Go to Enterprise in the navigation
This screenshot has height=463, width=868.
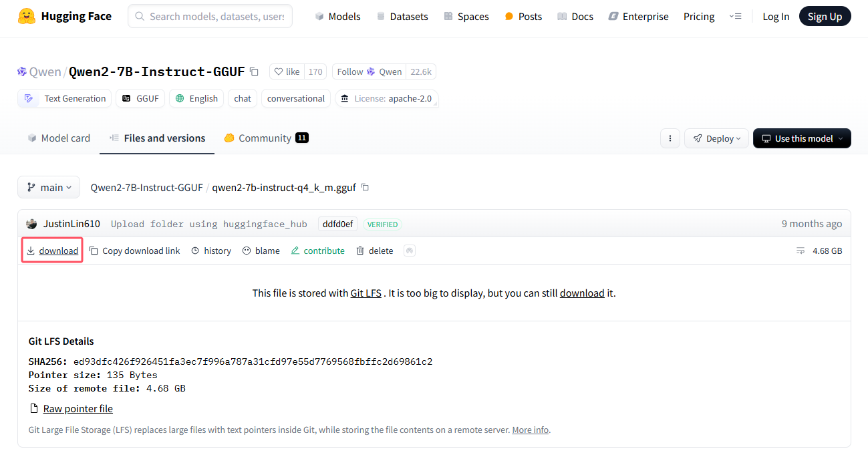[x=638, y=16]
